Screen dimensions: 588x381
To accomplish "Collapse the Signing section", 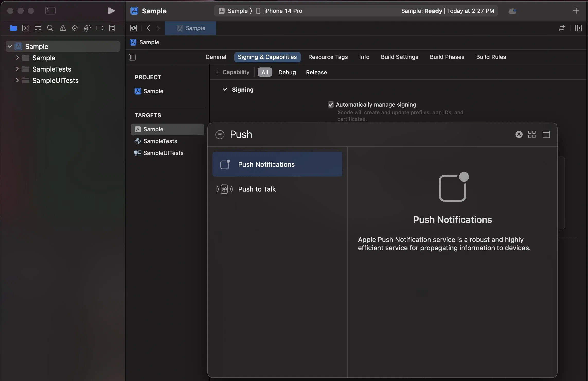I will 225,90.
